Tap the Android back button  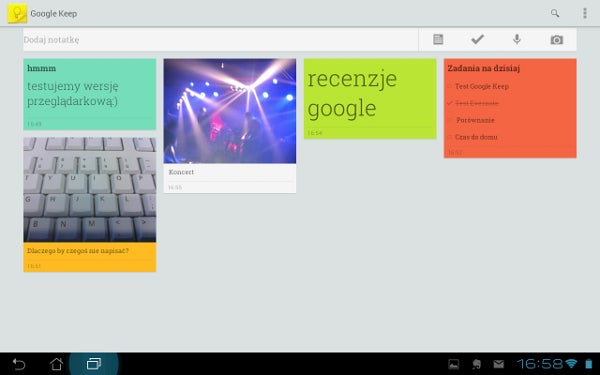coord(18,364)
